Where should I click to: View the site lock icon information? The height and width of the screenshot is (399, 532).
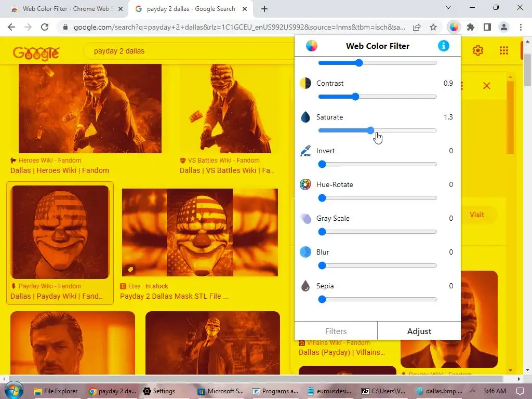tap(65, 27)
